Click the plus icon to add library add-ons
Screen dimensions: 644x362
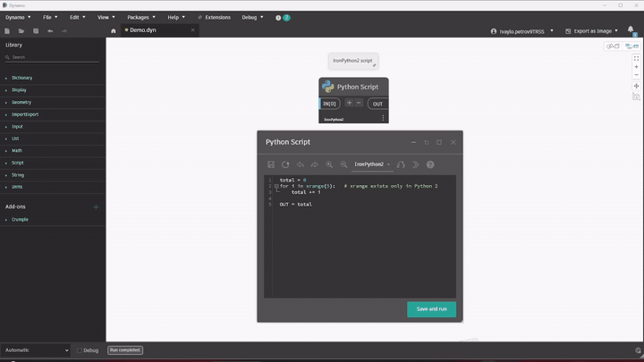click(97, 206)
